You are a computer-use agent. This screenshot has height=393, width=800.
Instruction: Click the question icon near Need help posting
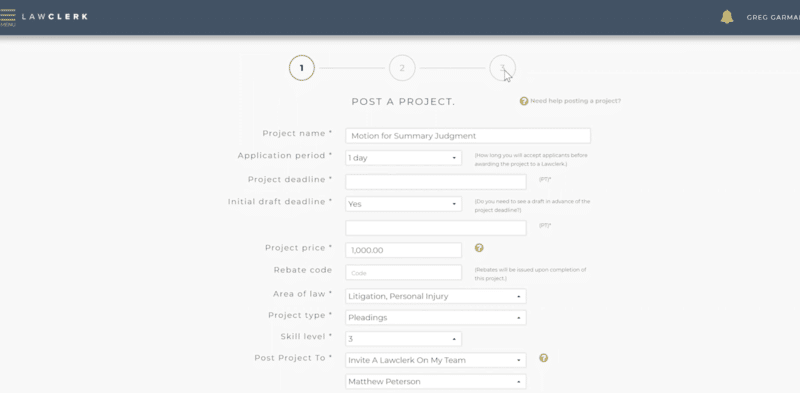click(524, 101)
